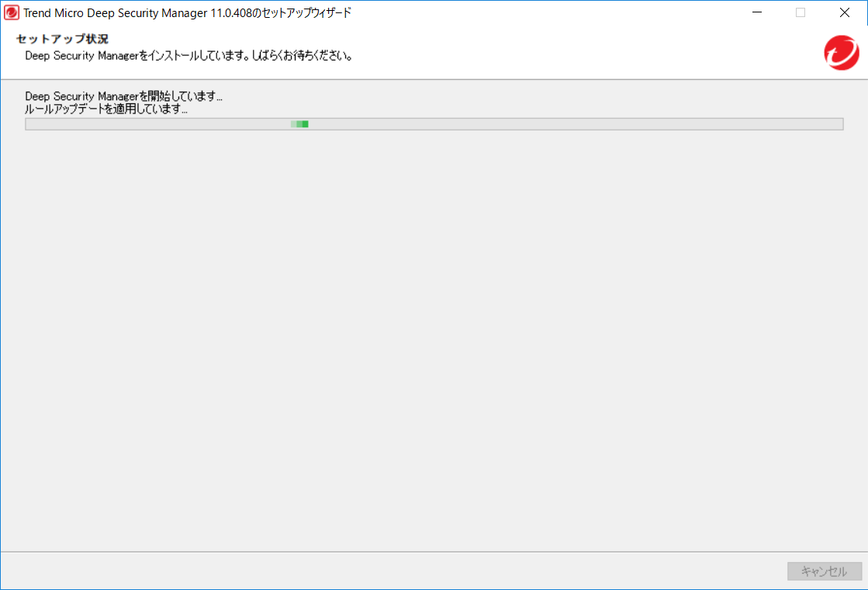
Task: Minimize the setup wizard window
Action: (757, 12)
